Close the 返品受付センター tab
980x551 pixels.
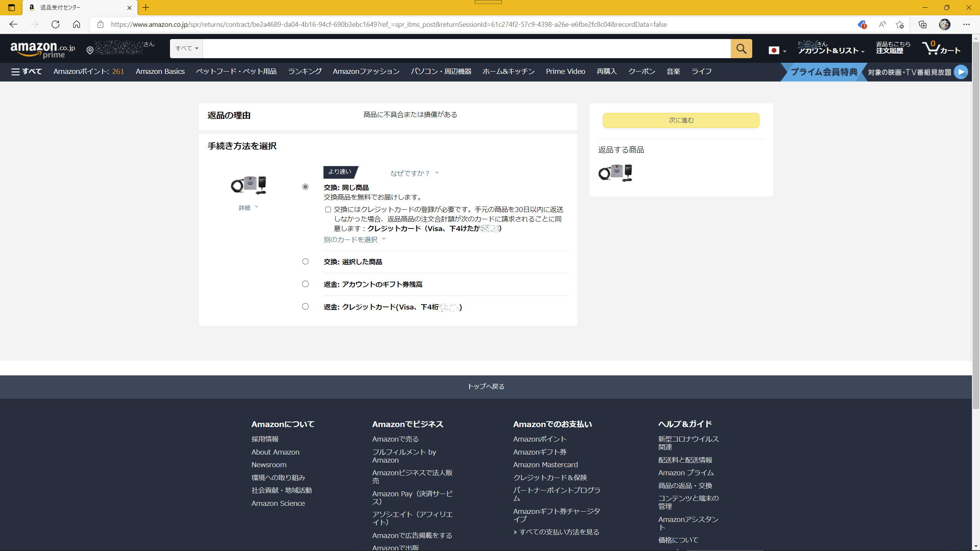(129, 8)
